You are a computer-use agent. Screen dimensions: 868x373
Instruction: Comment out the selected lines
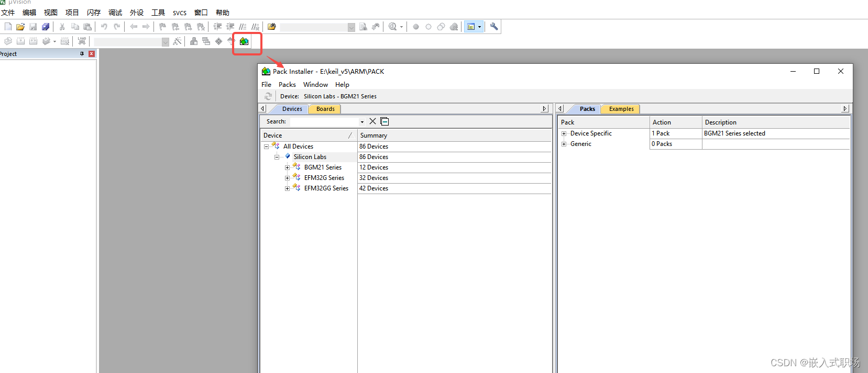(x=243, y=27)
